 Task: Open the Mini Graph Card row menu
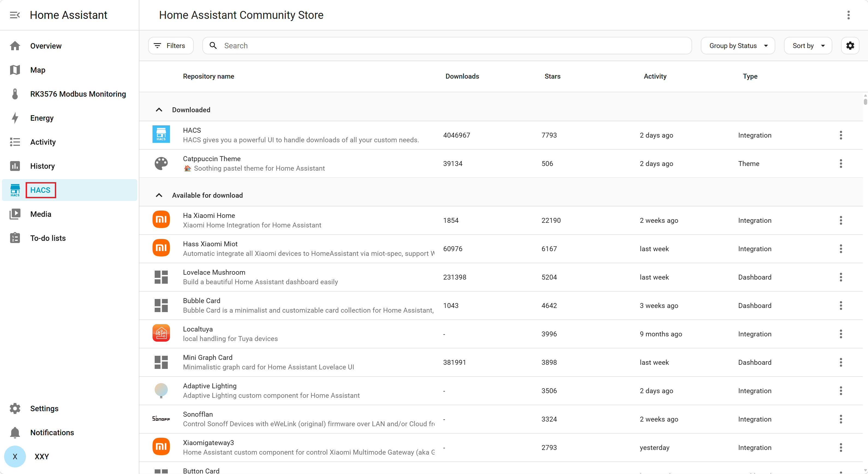[841, 362]
